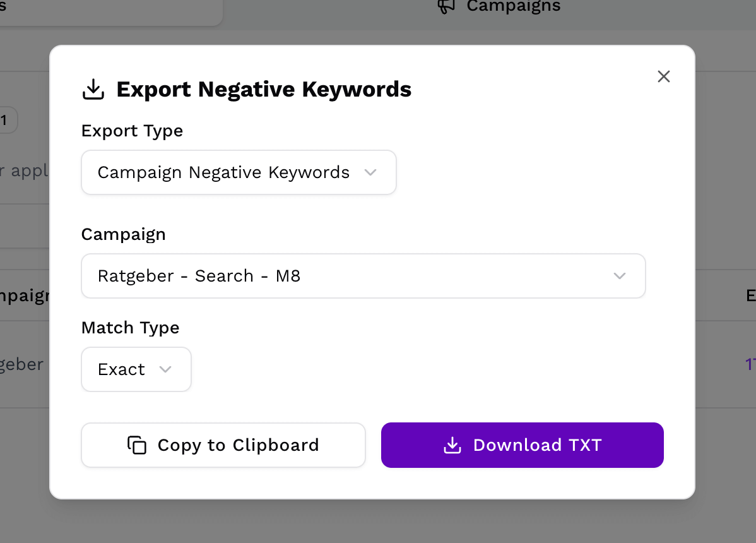Click the purple number link at right edge
This screenshot has height=543, width=756.
[750, 364]
